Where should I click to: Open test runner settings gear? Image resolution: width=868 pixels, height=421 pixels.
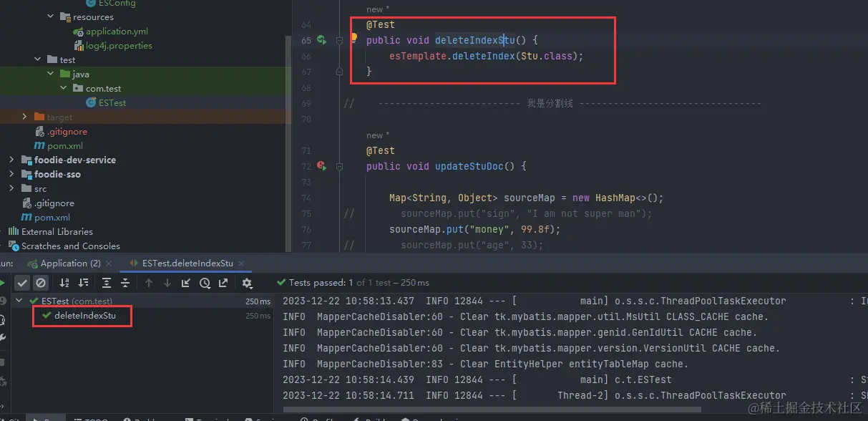tap(247, 284)
